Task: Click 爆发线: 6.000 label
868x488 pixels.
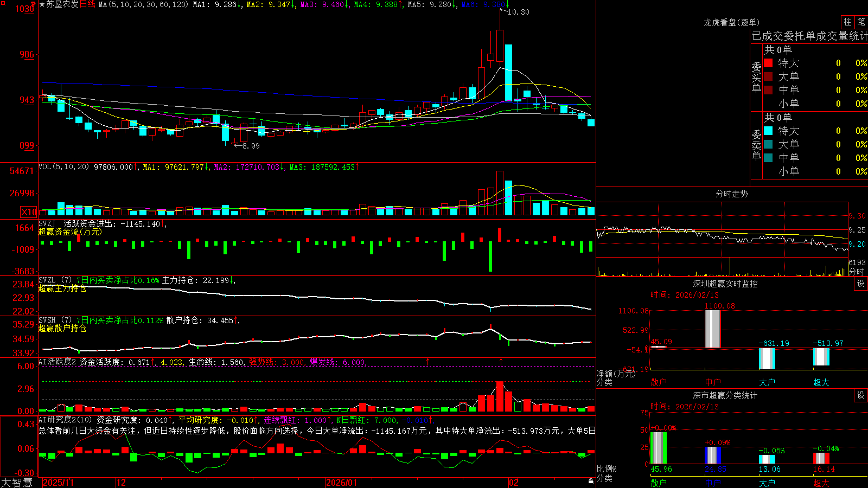Action: 337,362
